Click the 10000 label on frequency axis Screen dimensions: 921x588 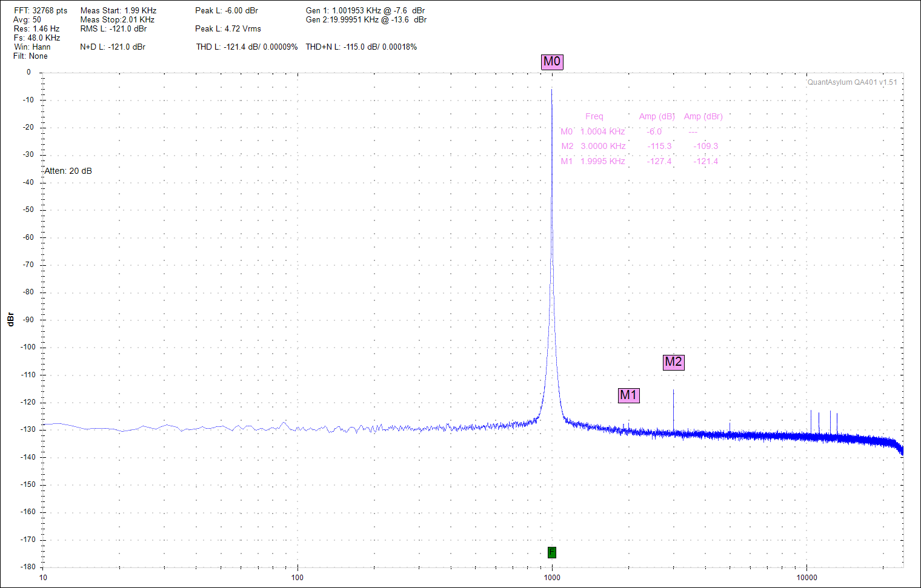[x=806, y=578]
